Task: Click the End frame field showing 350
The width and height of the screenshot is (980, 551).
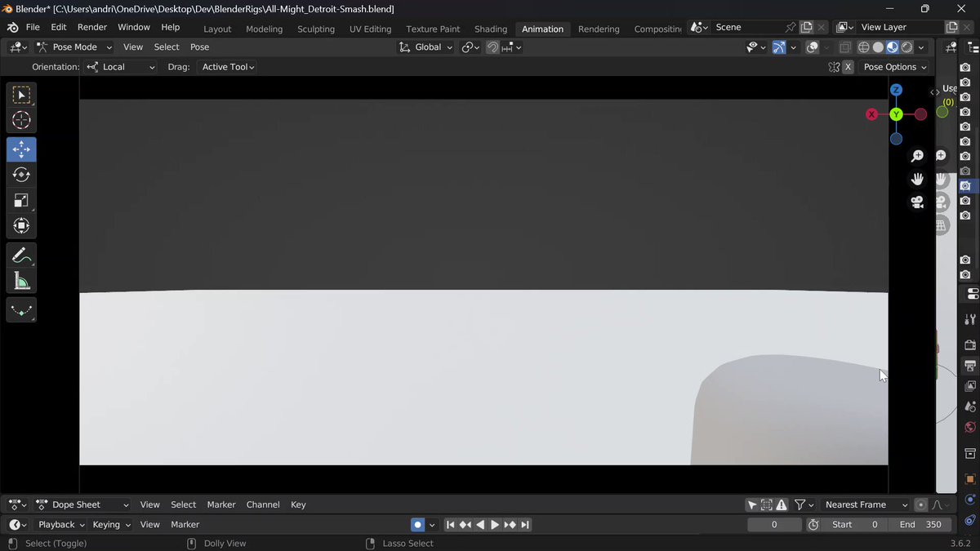Action: click(x=920, y=525)
